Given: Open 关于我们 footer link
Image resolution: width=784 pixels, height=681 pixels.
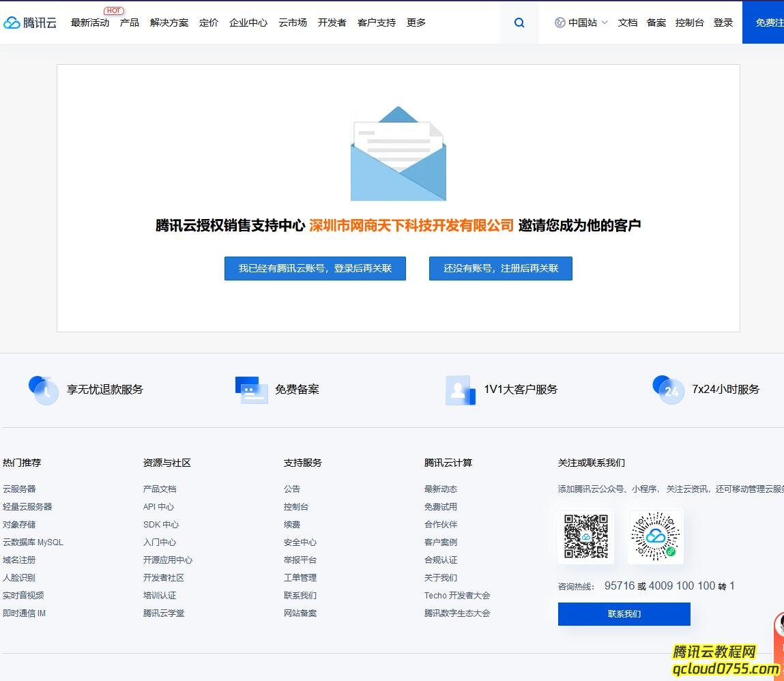Looking at the screenshot, I should tap(441, 577).
